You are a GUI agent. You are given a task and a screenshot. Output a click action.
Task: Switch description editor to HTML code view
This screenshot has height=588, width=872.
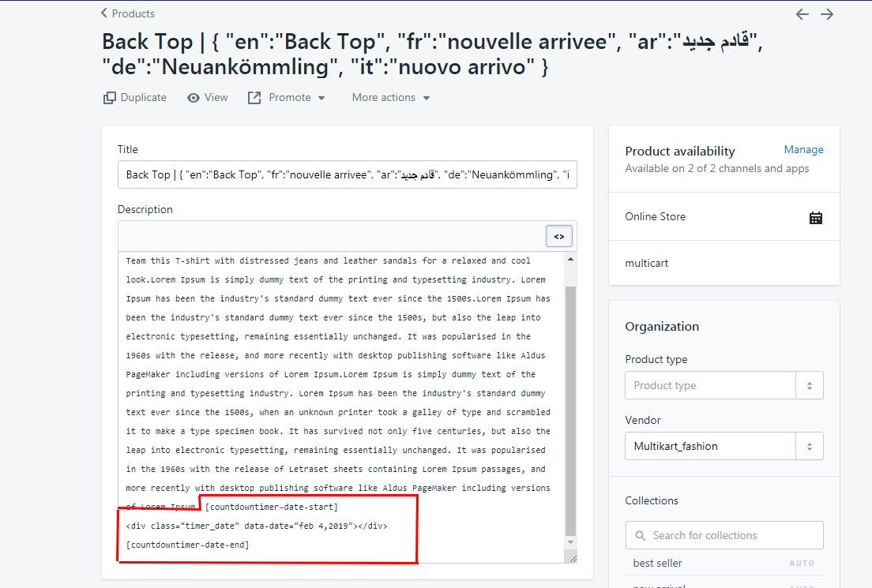[558, 235]
